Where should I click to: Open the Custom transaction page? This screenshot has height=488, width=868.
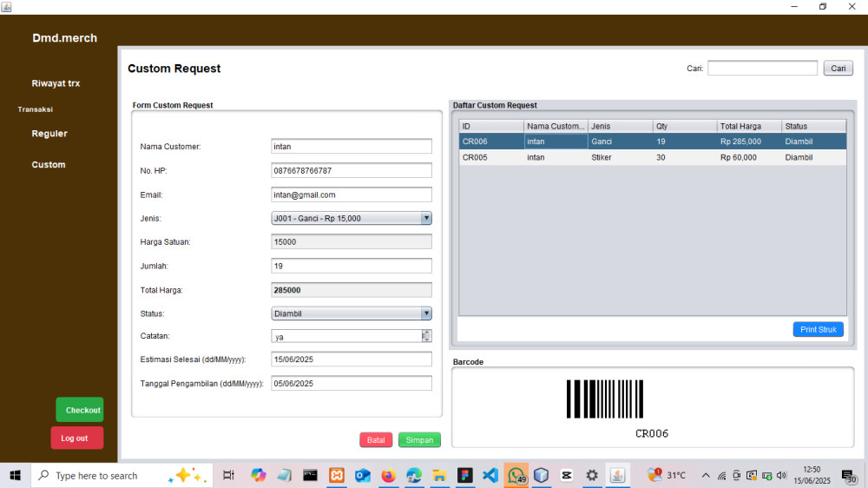tap(48, 164)
